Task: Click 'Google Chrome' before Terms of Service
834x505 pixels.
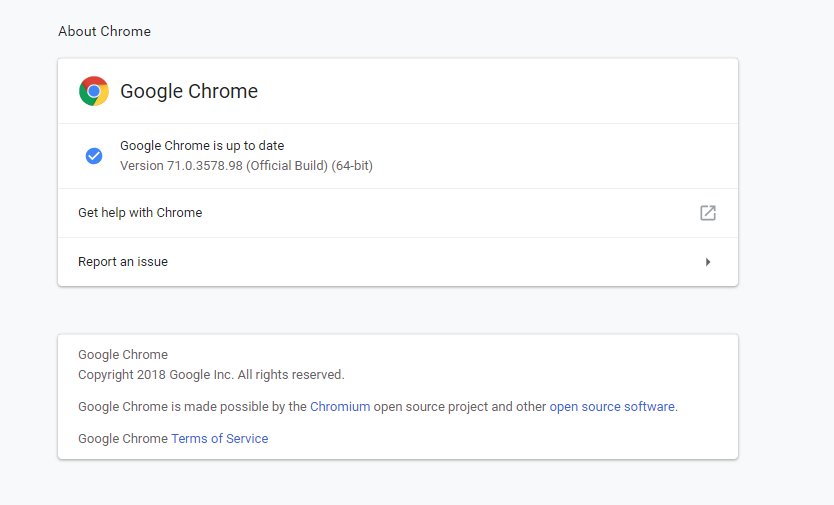Action: (x=123, y=439)
